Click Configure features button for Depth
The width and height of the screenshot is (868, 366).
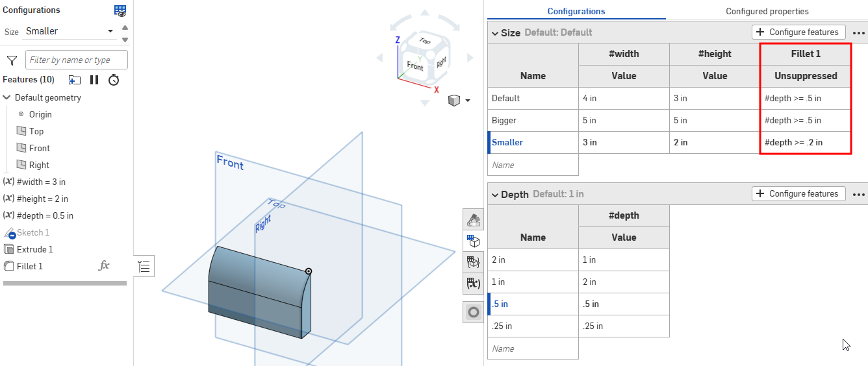point(798,193)
